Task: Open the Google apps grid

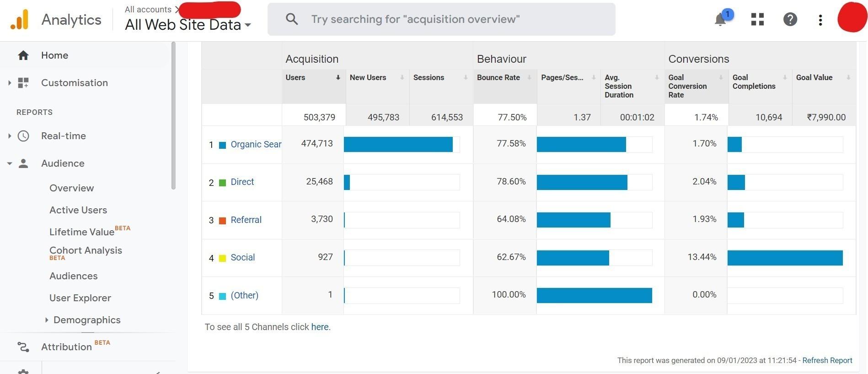Action: click(757, 19)
